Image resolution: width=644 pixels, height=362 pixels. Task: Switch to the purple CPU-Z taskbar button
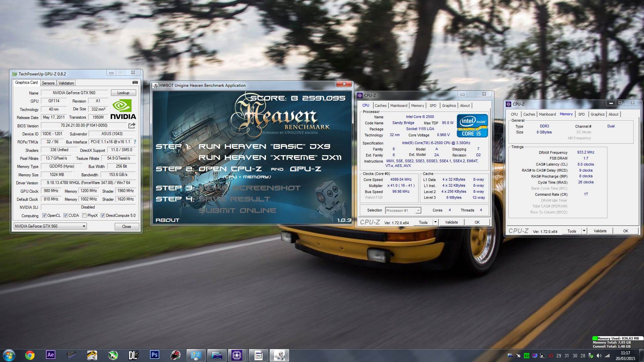coord(237,355)
